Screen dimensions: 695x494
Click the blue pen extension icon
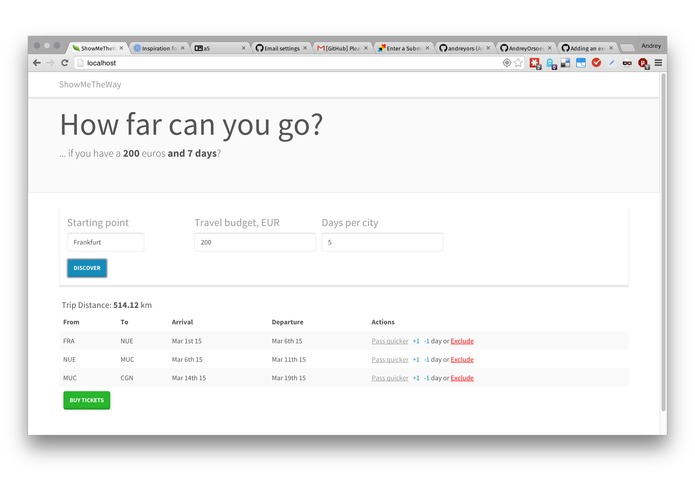tap(612, 63)
